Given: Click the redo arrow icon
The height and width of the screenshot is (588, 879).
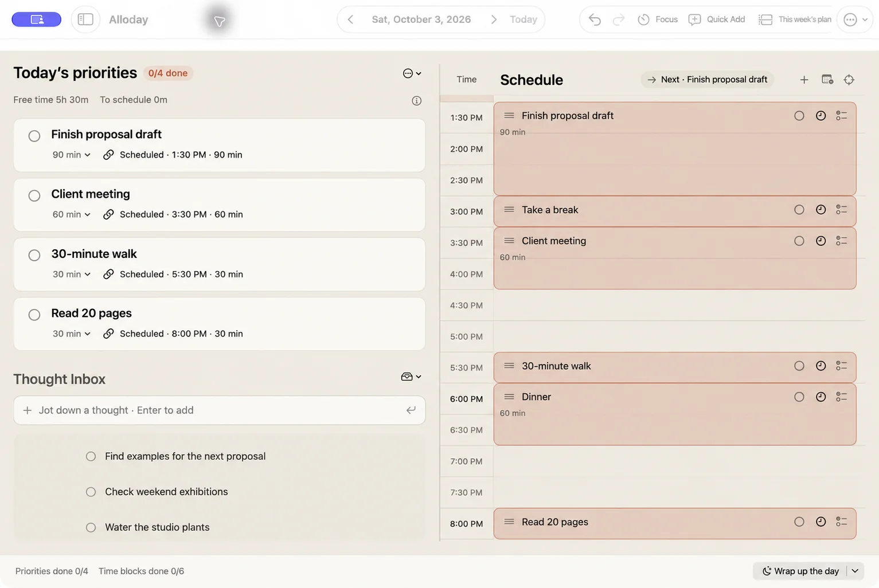Looking at the screenshot, I should (x=618, y=20).
